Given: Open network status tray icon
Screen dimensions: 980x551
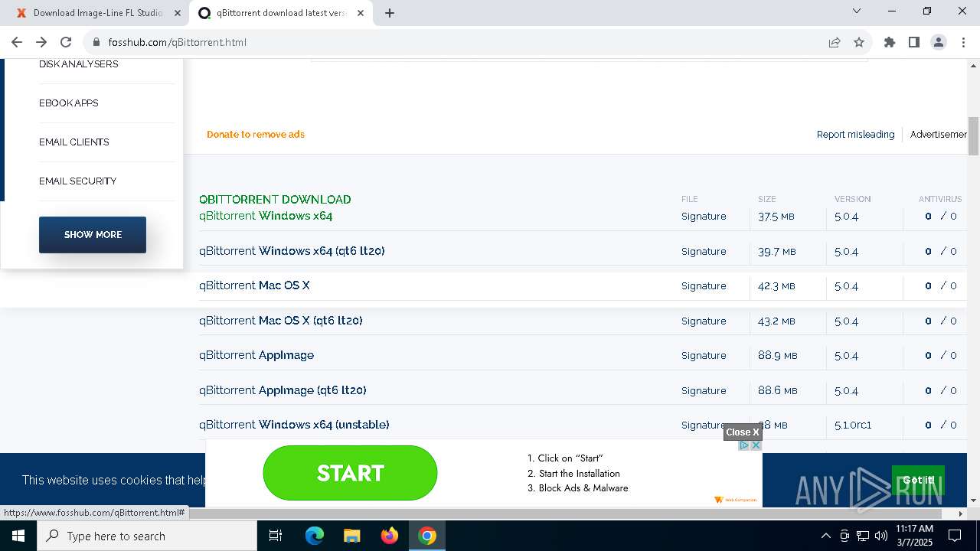Looking at the screenshot, I should 863,536.
